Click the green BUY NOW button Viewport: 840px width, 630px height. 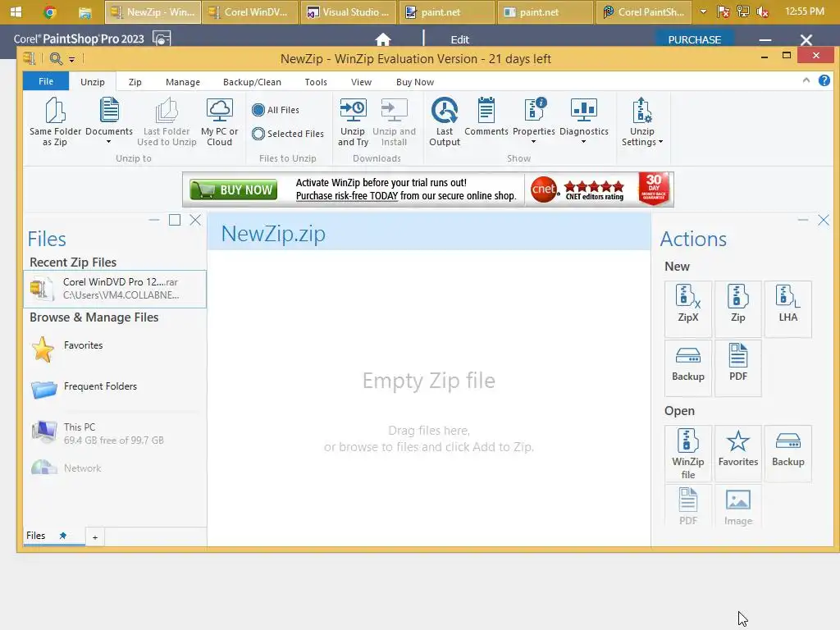(234, 189)
